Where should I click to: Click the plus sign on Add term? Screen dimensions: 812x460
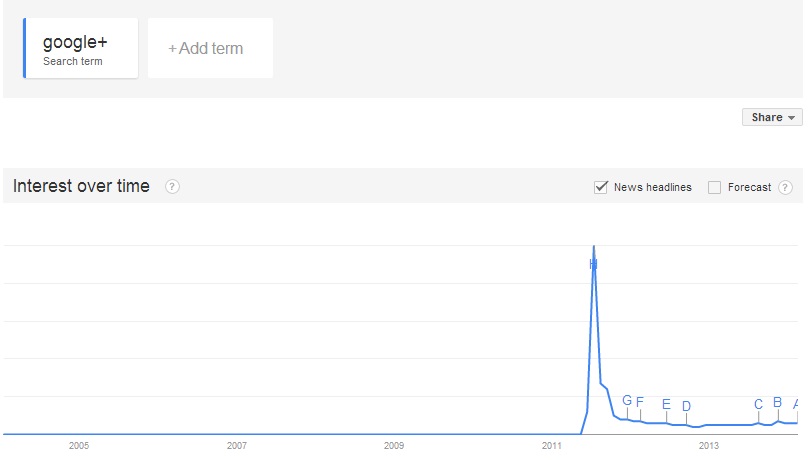pyautogui.click(x=172, y=49)
